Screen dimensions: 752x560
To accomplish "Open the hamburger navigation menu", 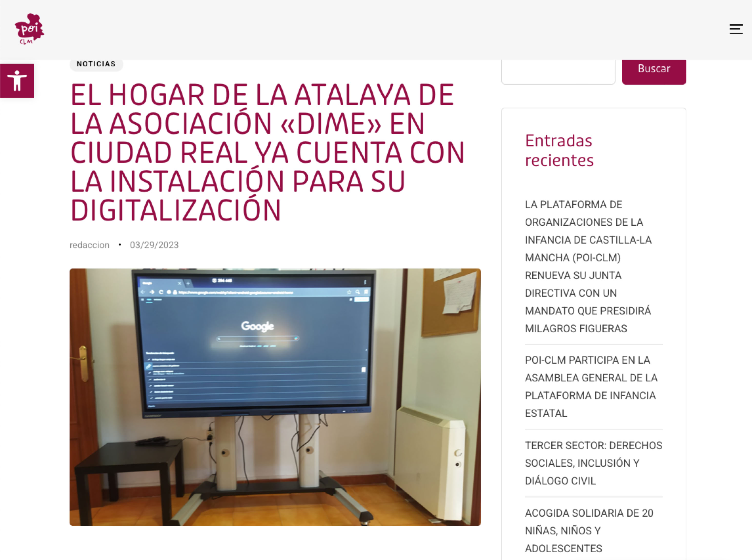I will coord(736,29).
